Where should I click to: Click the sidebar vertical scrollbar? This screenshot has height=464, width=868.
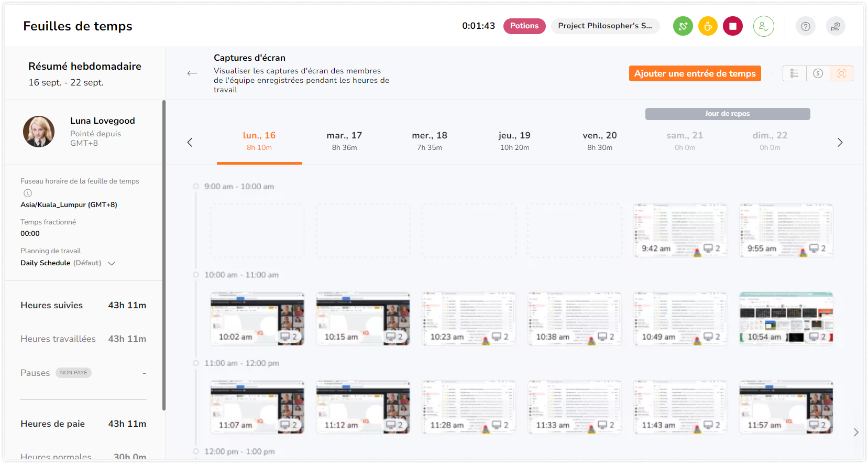[164, 255]
